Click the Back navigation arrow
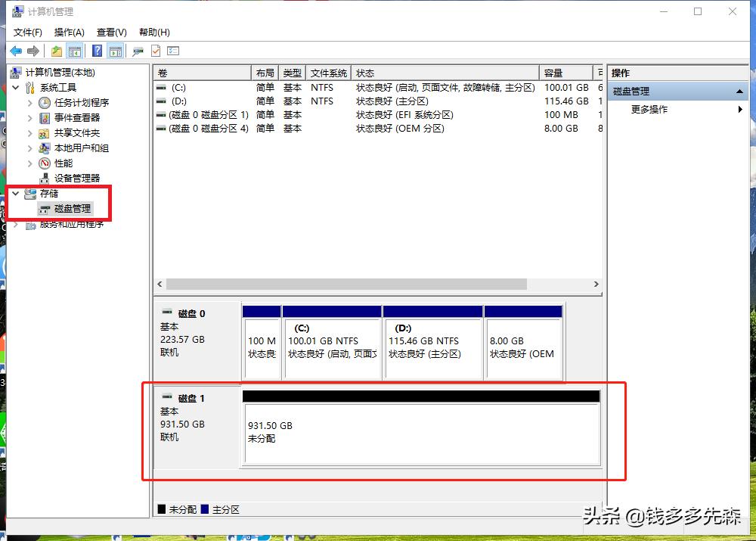This screenshot has width=756, height=541. 16,51
